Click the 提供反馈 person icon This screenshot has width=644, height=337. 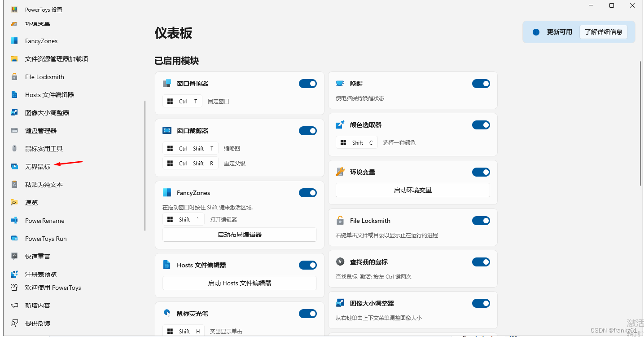[14, 324]
